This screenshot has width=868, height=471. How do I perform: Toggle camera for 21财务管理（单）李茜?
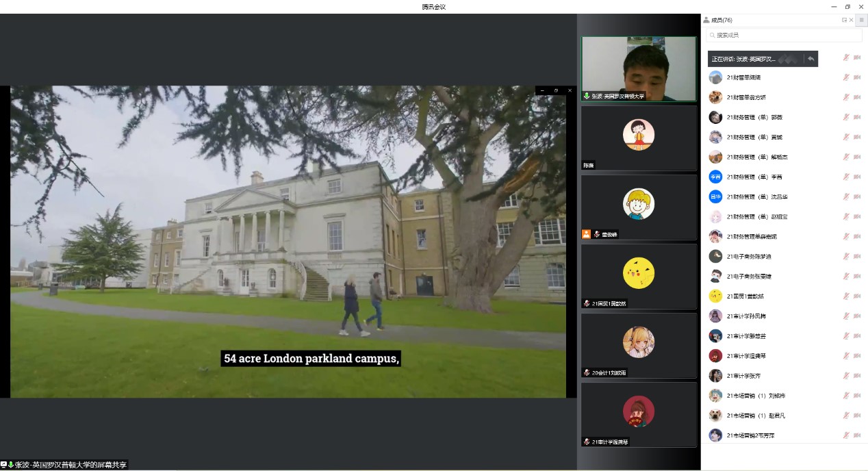(857, 177)
